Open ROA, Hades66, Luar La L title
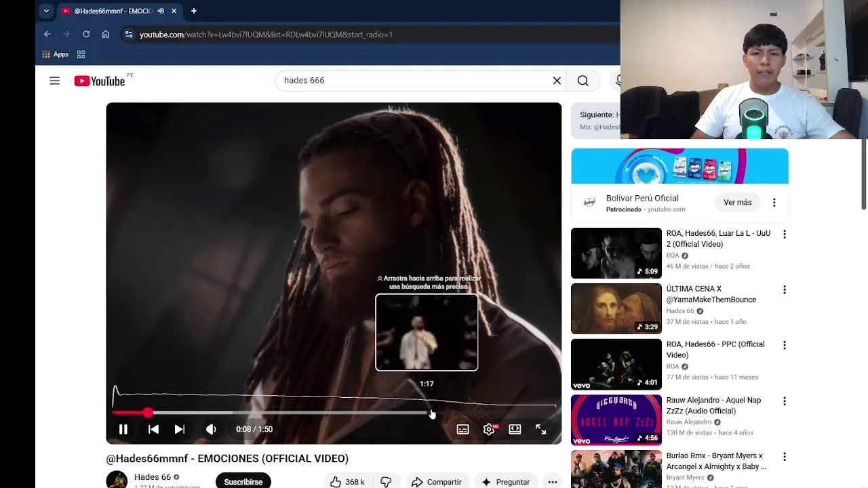This screenshot has width=868, height=488. [718, 239]
